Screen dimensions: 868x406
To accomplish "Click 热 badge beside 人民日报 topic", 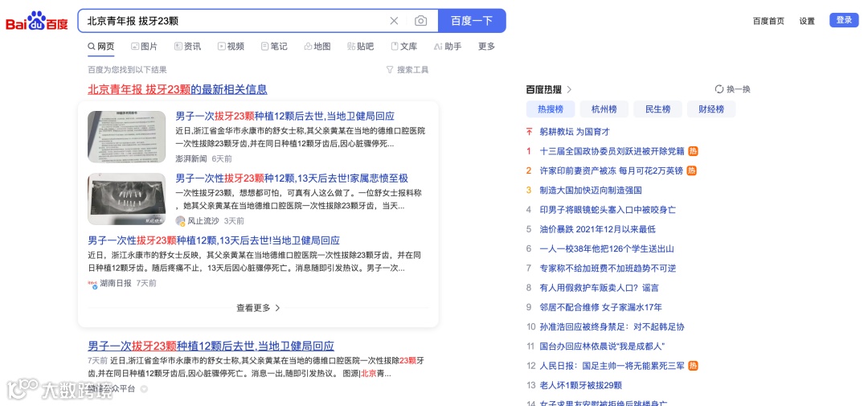I will pos(693,366).
